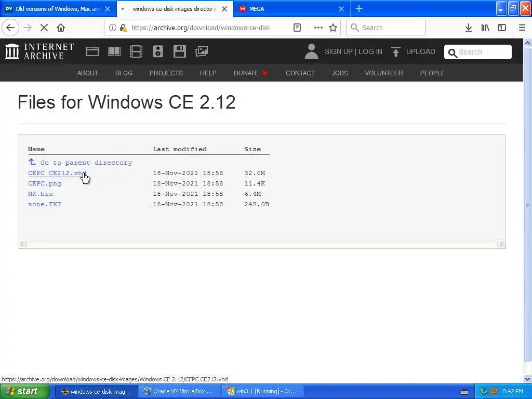Click the user avatar icon

pos(311,51)
